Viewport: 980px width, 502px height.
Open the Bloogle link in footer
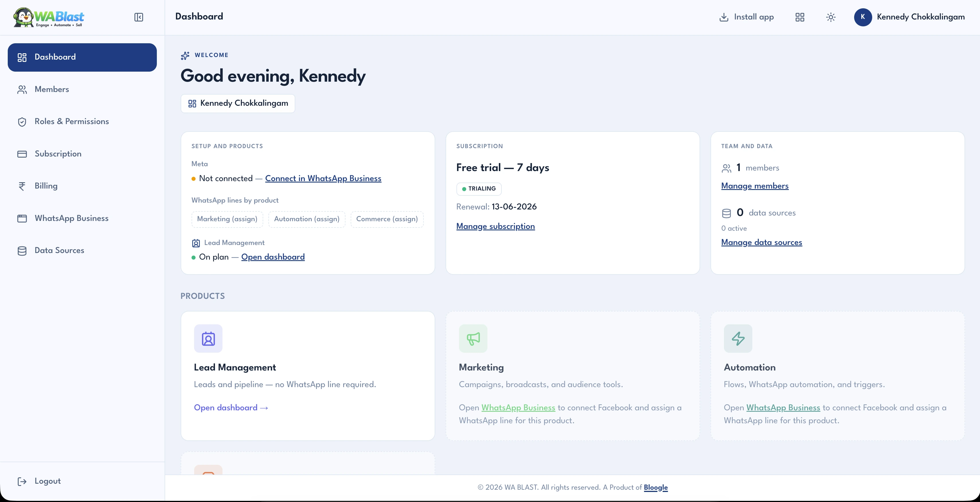click(655, 488)
